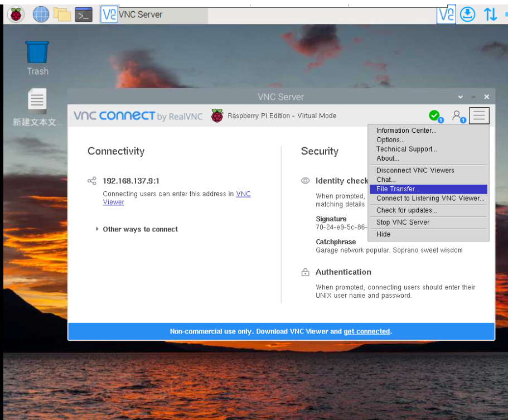Maximize VNC Server window with up chevron
The height and width of the screenshot is (420, 508).
(x=473, y=97)
